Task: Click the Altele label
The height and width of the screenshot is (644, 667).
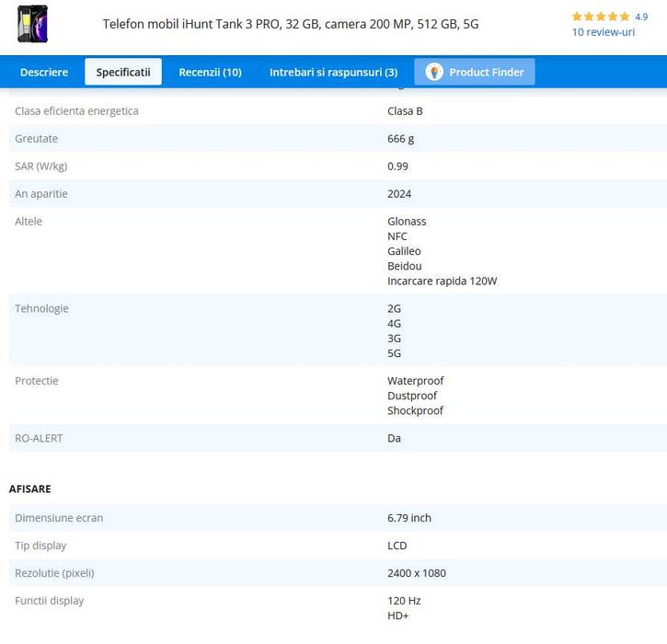Action: [x=29, y=221]
